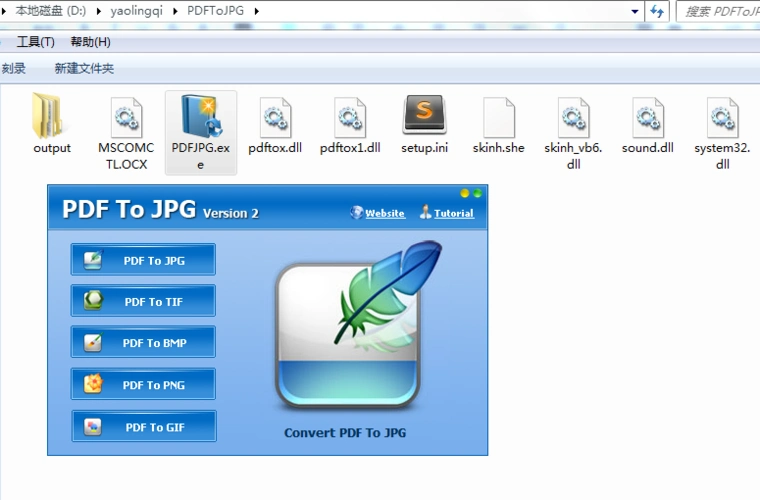Select the system32.dll file icon

pyautogui.click(x=723, y=117)
